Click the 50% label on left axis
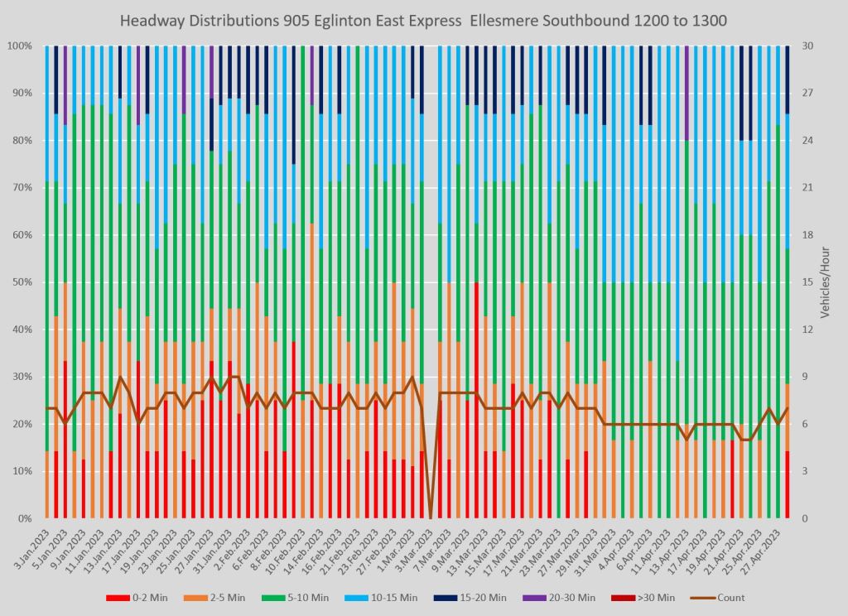 pos(22,282)
